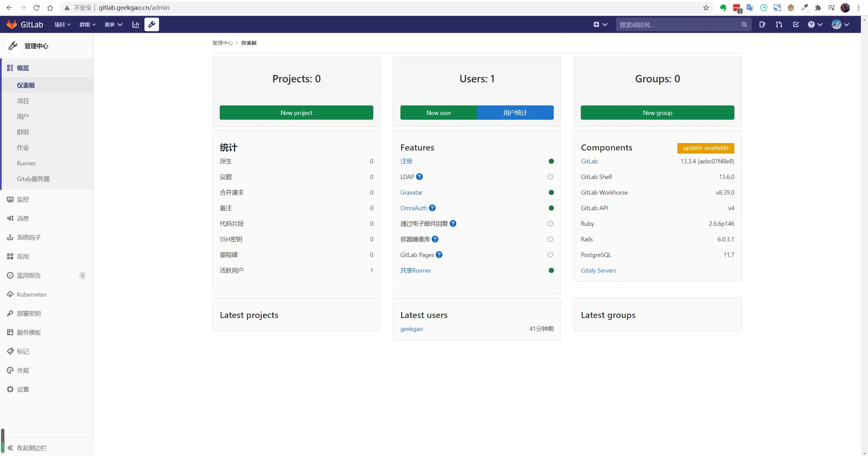868x456 pixels.
Task: Click the Evernote extension icon
Action: tap(723, 7)
